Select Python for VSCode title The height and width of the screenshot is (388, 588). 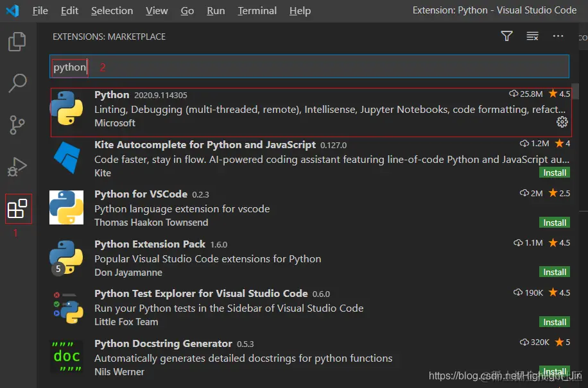coord(141,194)
